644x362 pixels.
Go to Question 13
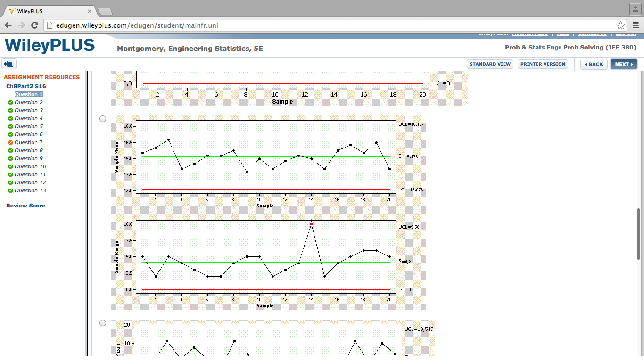[x=30, y=190]
